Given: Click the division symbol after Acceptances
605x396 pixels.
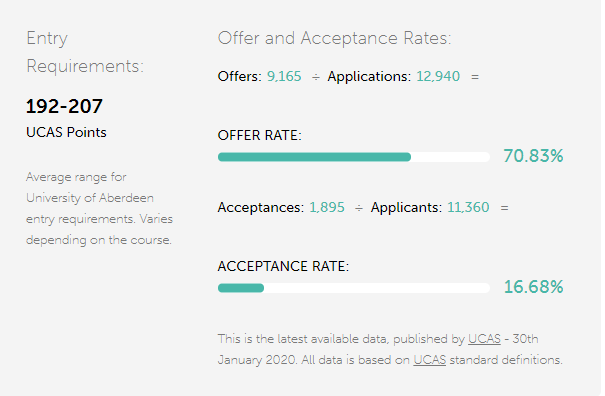Looking at the screenshot, I should [359, 208].
